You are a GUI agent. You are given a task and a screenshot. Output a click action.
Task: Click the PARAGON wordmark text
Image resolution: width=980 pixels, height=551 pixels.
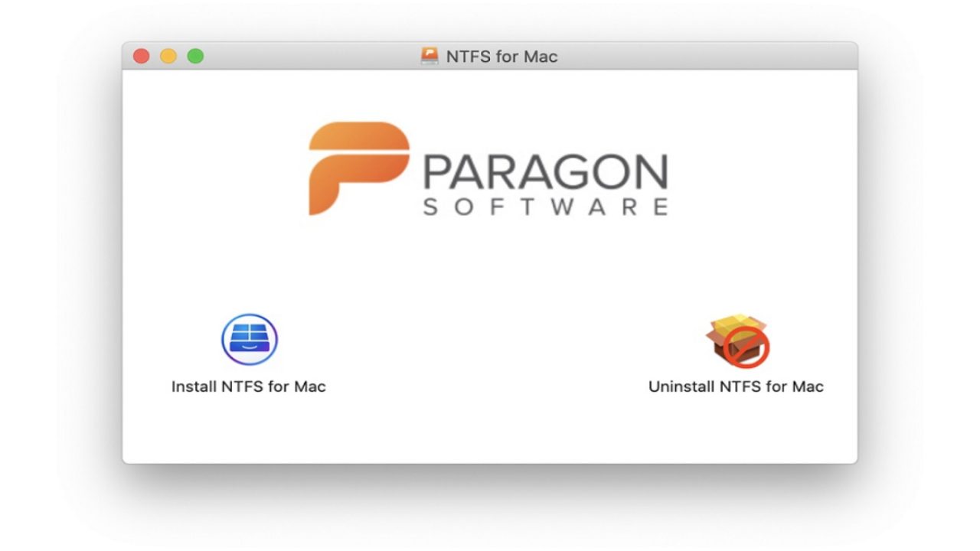tap(545, 173)
